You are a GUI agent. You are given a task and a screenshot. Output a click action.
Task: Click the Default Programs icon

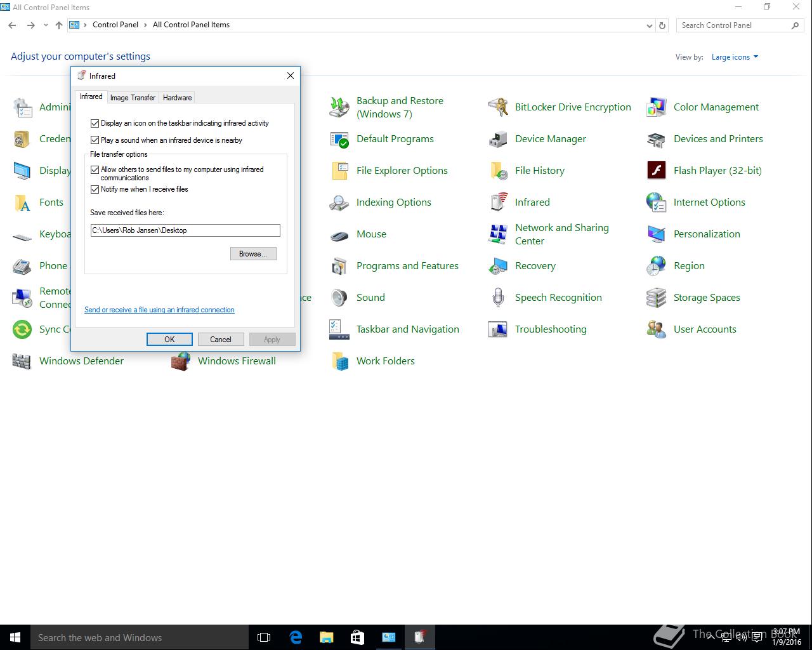coord(339,139)
